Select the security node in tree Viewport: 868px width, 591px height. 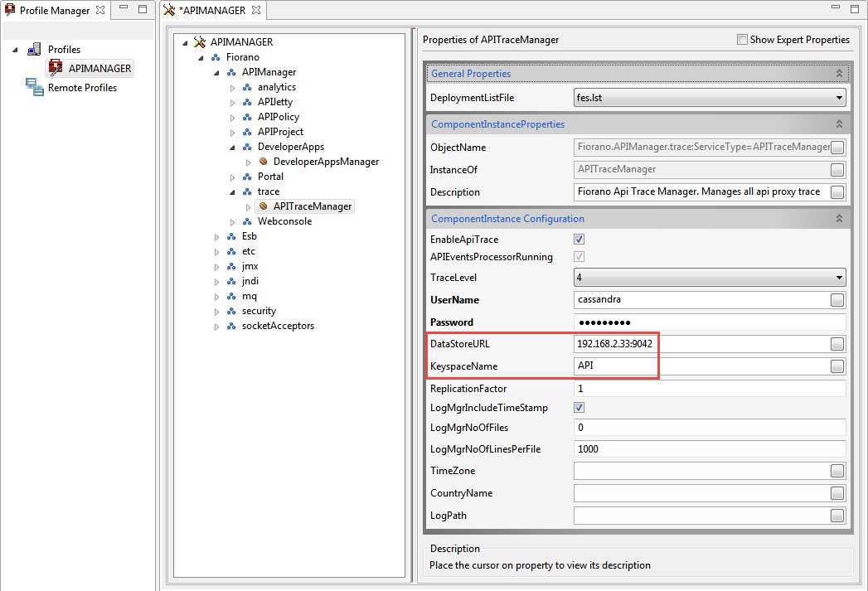click(x=259, y=311)
